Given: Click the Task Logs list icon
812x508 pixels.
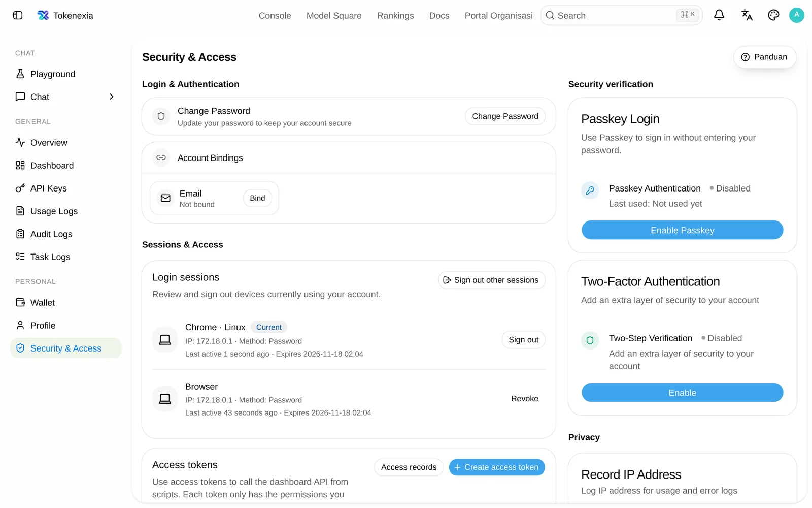Looking at the screenshot, I should tap(20, 257).
